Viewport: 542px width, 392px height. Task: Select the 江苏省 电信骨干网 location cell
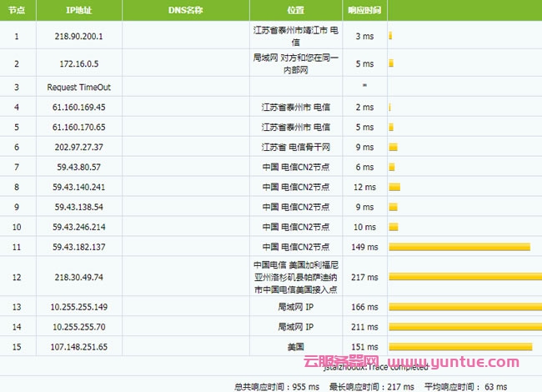[x=295, y=147]
